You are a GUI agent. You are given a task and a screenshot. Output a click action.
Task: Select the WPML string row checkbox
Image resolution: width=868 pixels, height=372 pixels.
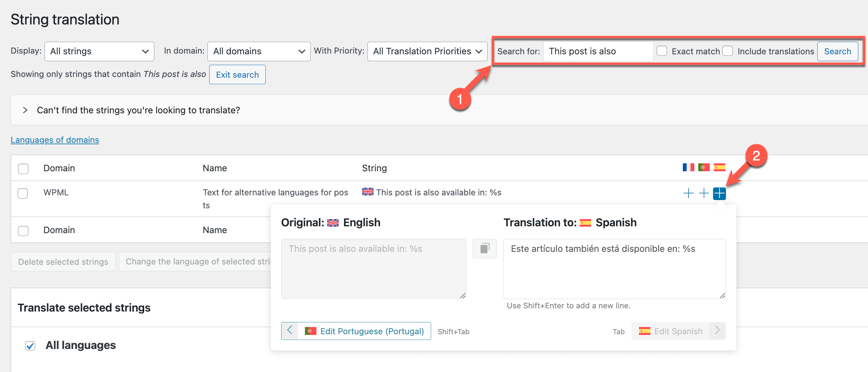click(x=23, y=193)
